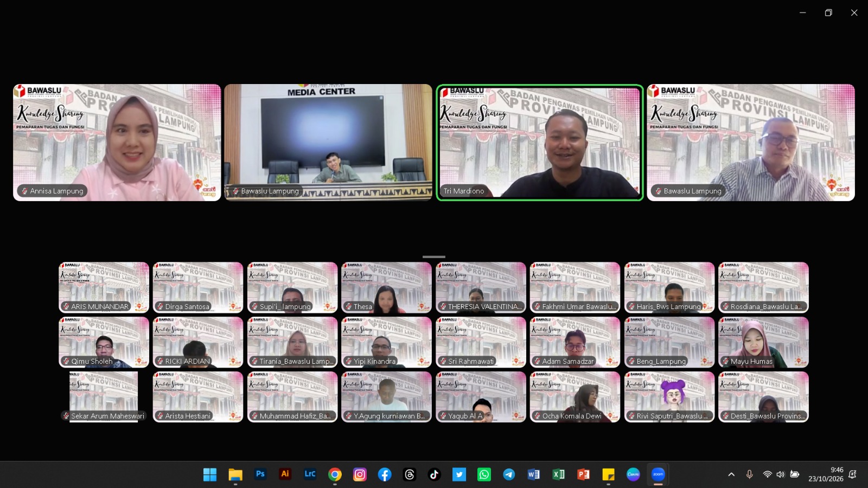Open TikTok from the taskbar
Image resolution: width=868 pixels, height=488 pixels.
click(x=434, y=474)
